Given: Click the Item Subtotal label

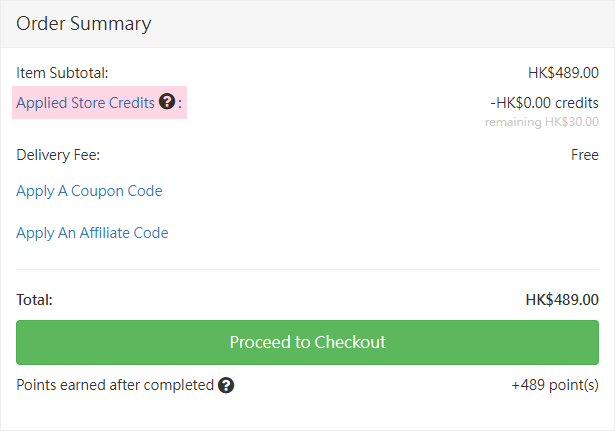Looking at the screenshot, I should (62, 72).
